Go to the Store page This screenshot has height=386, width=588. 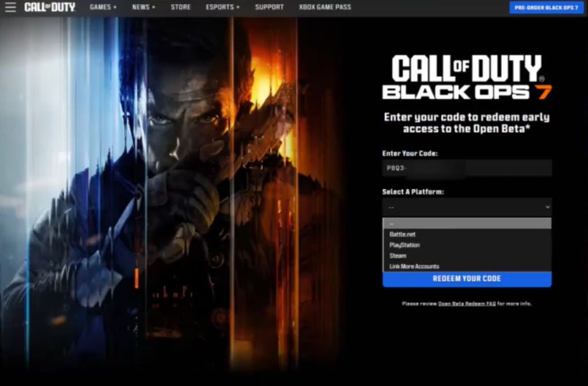180,7
